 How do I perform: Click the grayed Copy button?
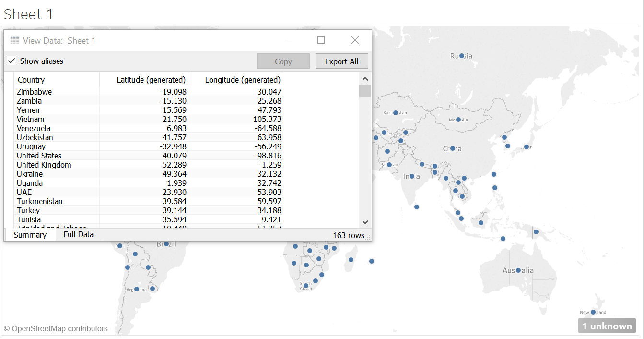pos(283,61)
